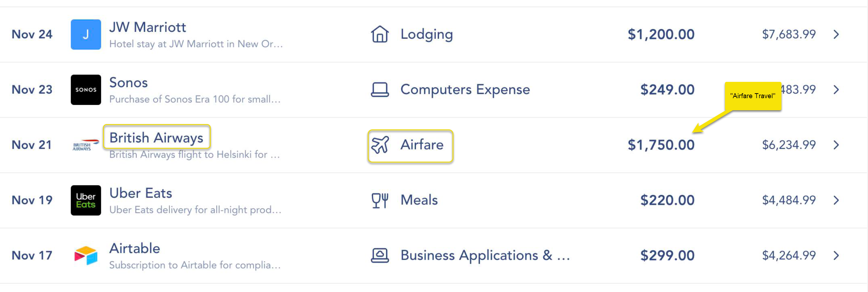This screenshot has height=292, width=868.
Task: Click the British Airways logo
Action: coord(86,145)
